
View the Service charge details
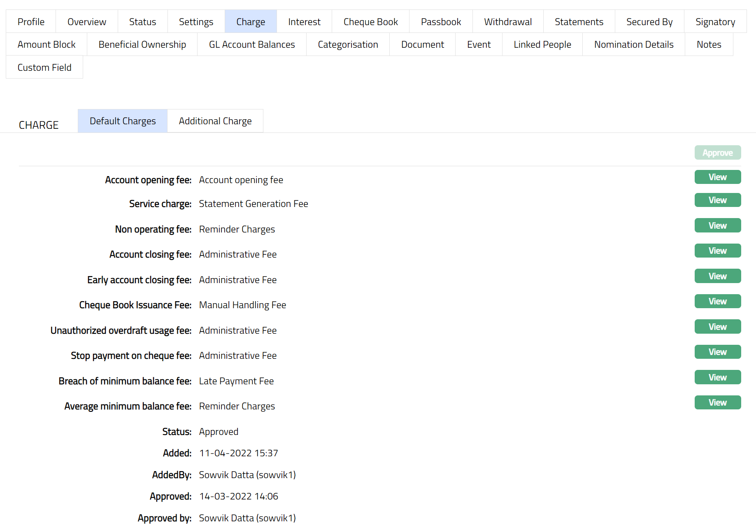(x=717, y=200)
